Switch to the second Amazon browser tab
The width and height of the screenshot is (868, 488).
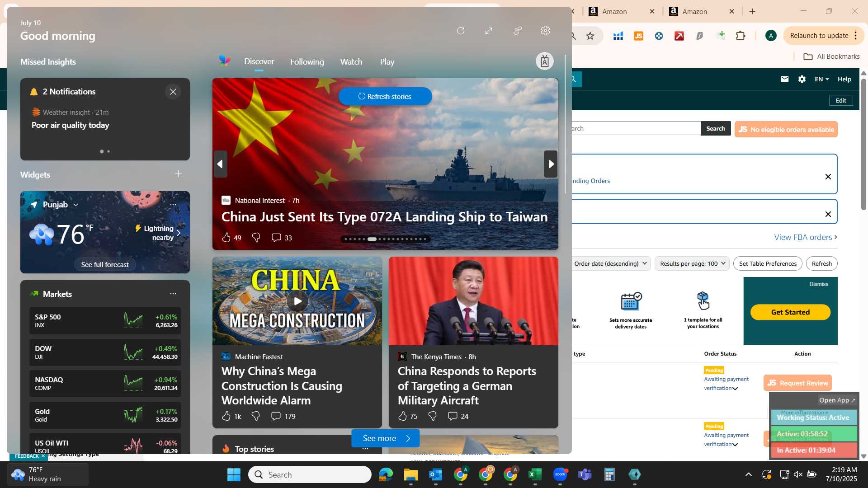coord(703,12)
